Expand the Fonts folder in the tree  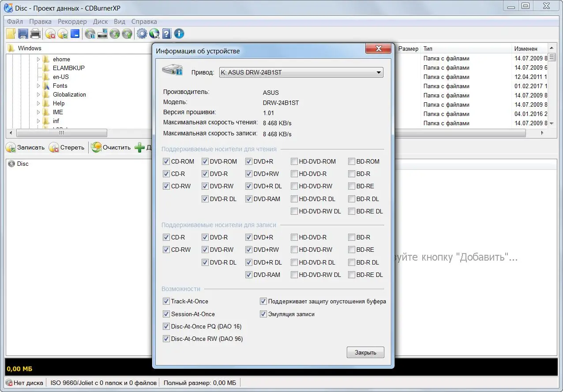(38, 86)
